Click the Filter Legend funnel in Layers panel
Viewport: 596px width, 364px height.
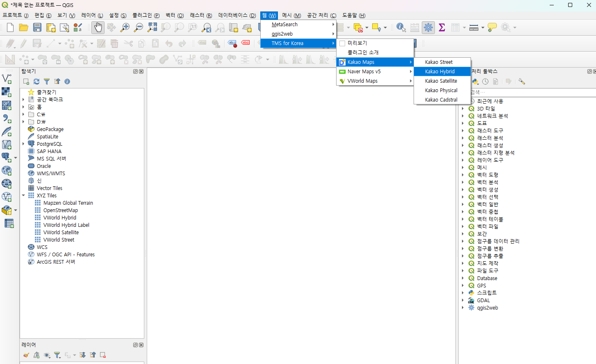[57, 355]
